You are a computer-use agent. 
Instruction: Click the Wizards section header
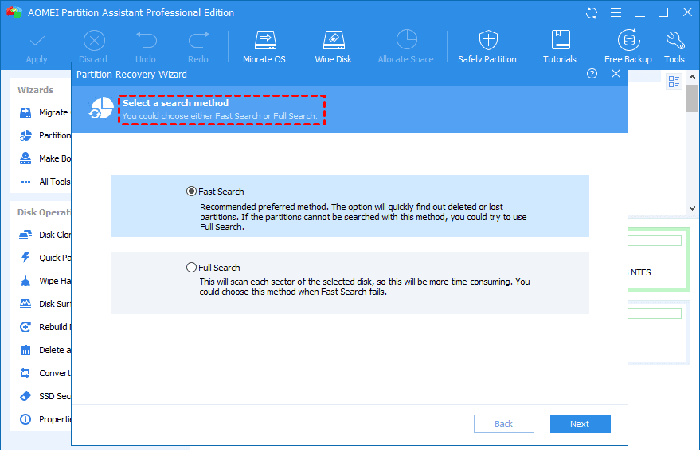pos(35,90)
